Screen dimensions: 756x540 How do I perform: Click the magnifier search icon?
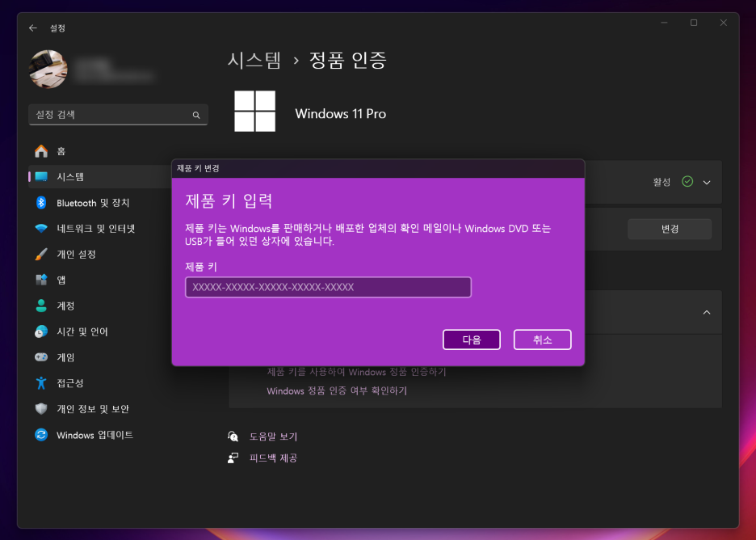196,115
